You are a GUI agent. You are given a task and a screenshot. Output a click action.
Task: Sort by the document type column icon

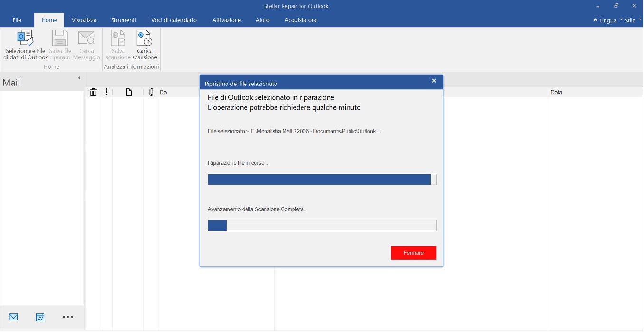tap(129, 92)
